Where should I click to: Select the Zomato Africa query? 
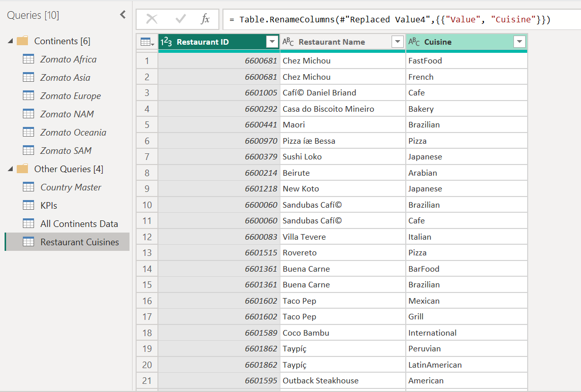[x=68, y=59]
